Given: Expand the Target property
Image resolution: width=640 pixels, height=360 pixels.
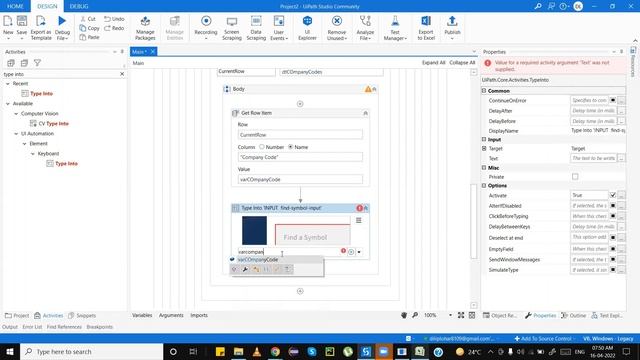Looking at the screenshot, I should [484, 149].
